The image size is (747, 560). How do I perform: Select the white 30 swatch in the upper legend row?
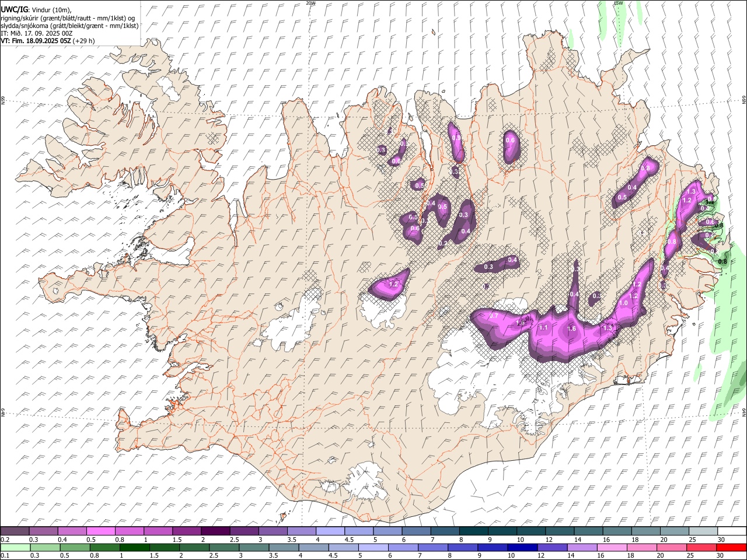click(732, 531)
